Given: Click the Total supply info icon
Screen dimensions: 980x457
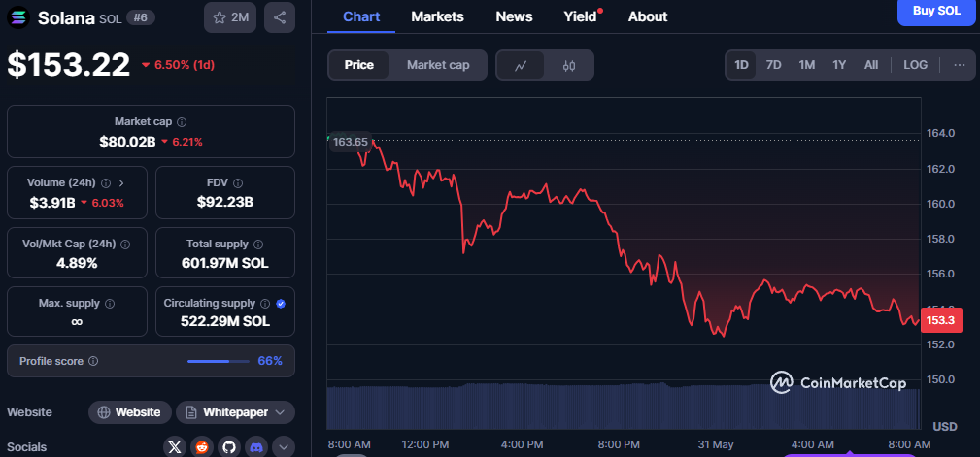Looking at the screenshot, I should click(x=258, y=245).
